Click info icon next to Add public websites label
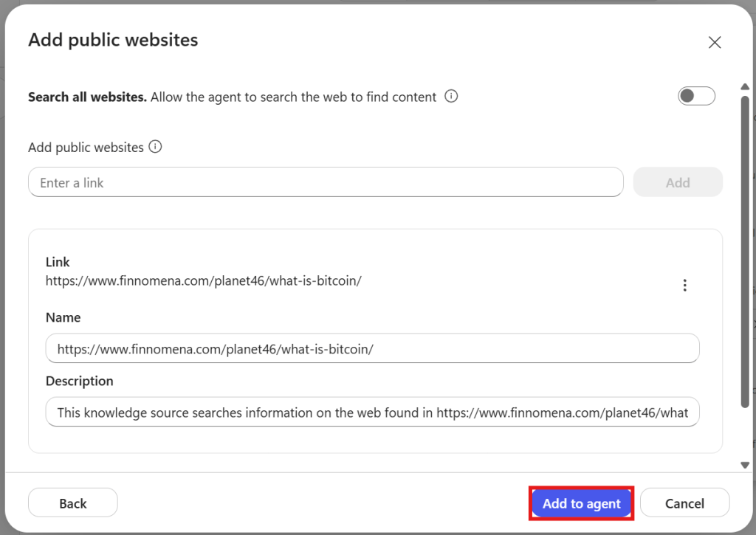The image size is (756, 535). 155,147
